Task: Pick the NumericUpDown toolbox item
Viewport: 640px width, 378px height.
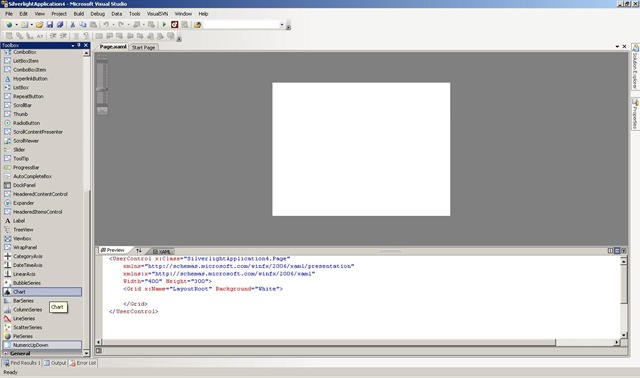Action: pyautogui.click(x=42, y=345)
